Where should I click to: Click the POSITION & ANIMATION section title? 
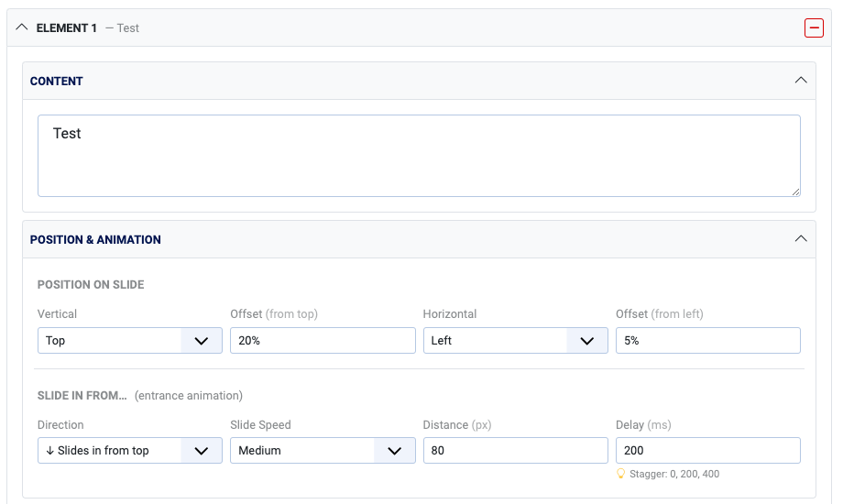(x=95, y=240)
